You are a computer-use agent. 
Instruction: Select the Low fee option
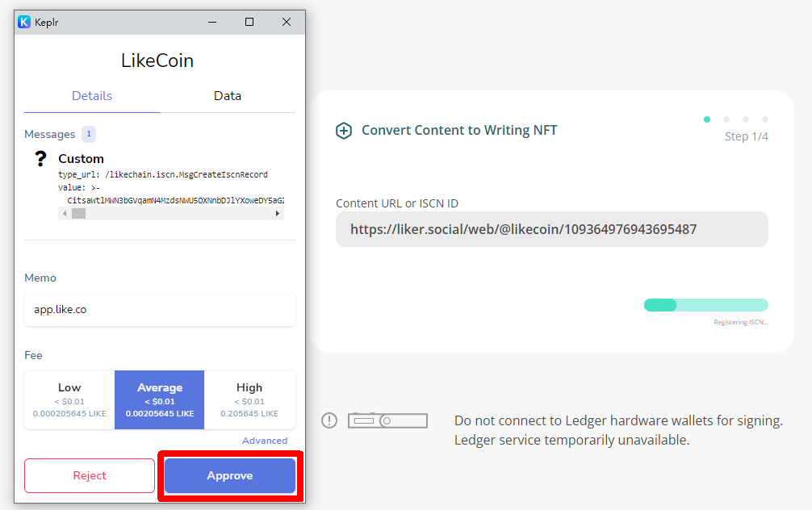point(69,399)
